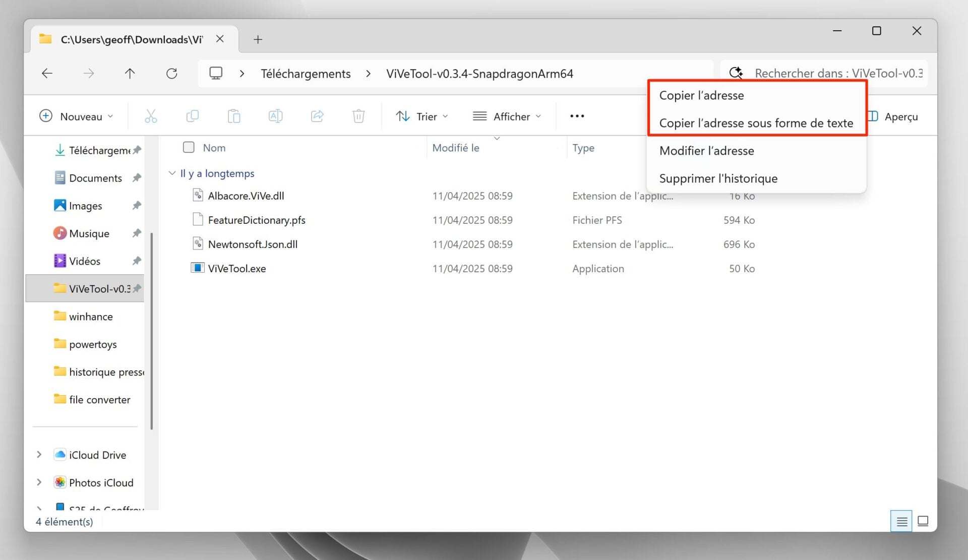Click the Delete (trash) icon
968x560 pixels.
click(x=358, y=116)
